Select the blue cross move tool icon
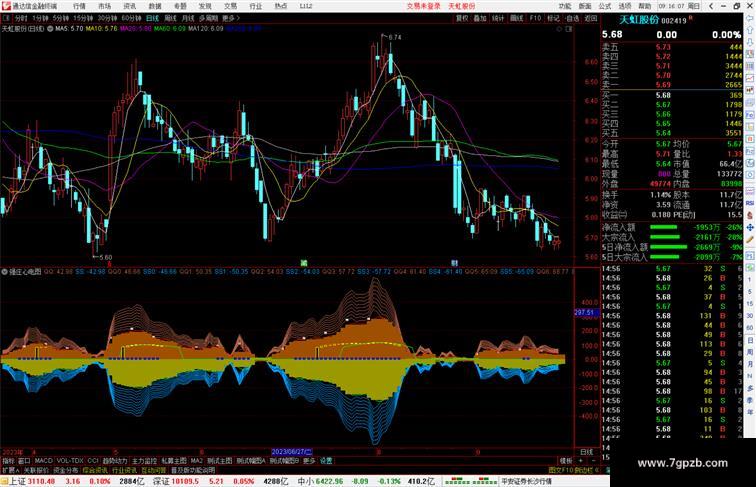The width and height of the screenshot is (756, 487). point(750,228)
